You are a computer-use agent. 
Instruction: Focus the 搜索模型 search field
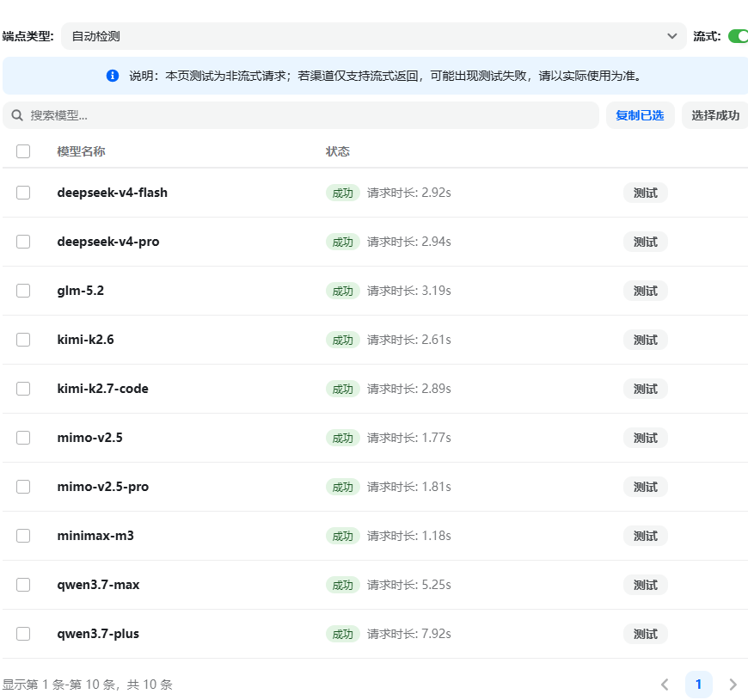pos(301,115)
